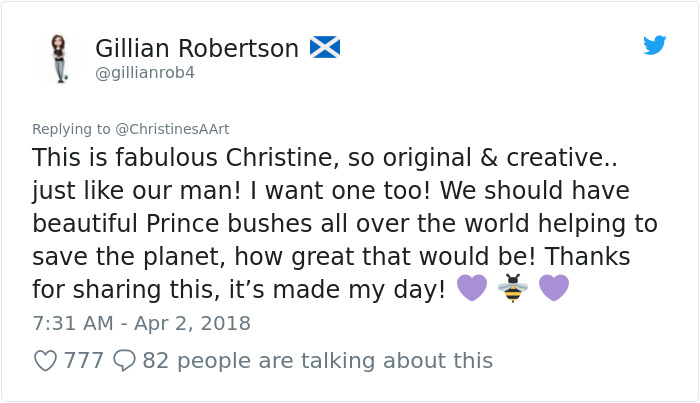Click the first purple heart emoji

[x=470, y=289]
